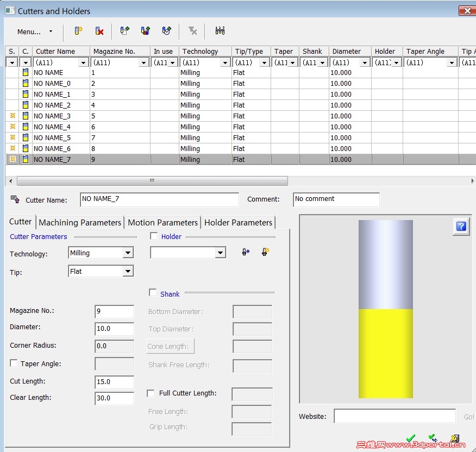This screenshot has height=452, width=476.
Task: Click the add cutter with clock icon
Action: click(x=166, y=30)
